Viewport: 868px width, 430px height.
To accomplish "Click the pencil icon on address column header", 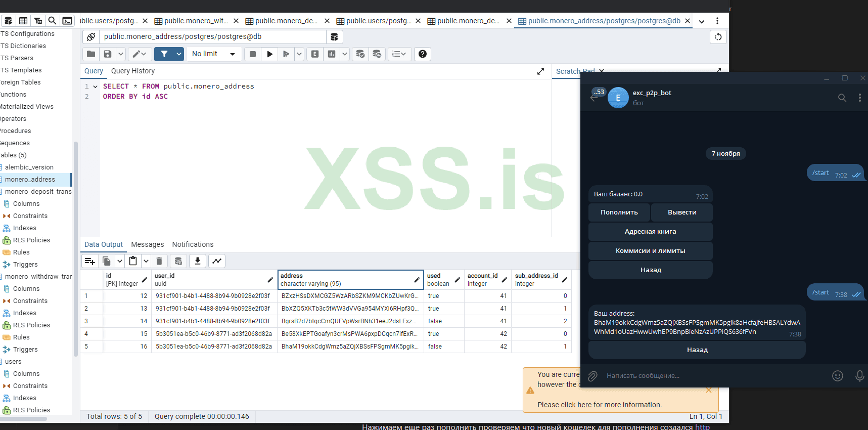I will tap(417, 280).
